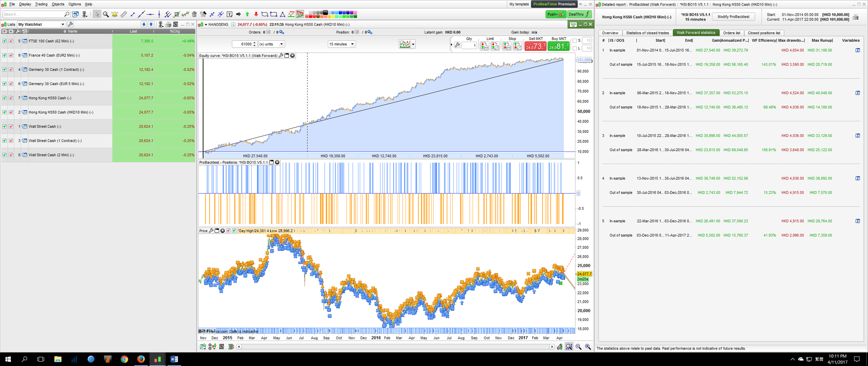Expand the order panel side arrow
Viewport: 868px width, 366px height.
(x=451, y=45)
